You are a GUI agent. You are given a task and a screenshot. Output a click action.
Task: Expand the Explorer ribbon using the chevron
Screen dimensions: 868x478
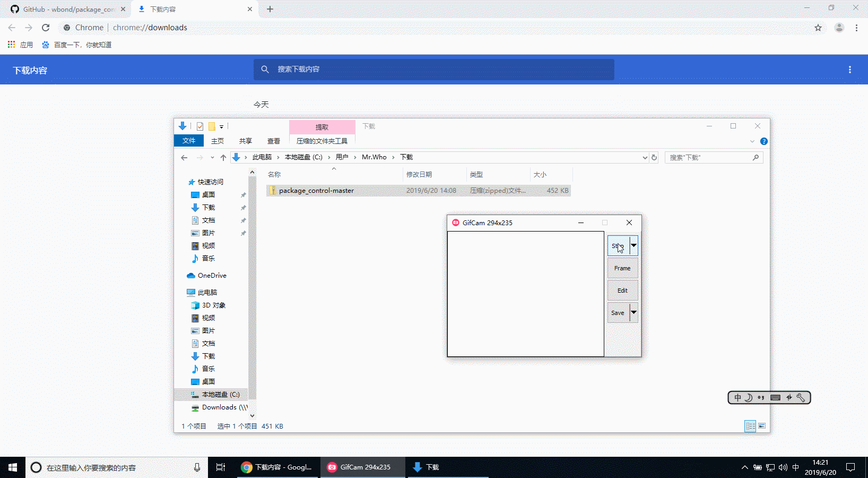[752, 141]
